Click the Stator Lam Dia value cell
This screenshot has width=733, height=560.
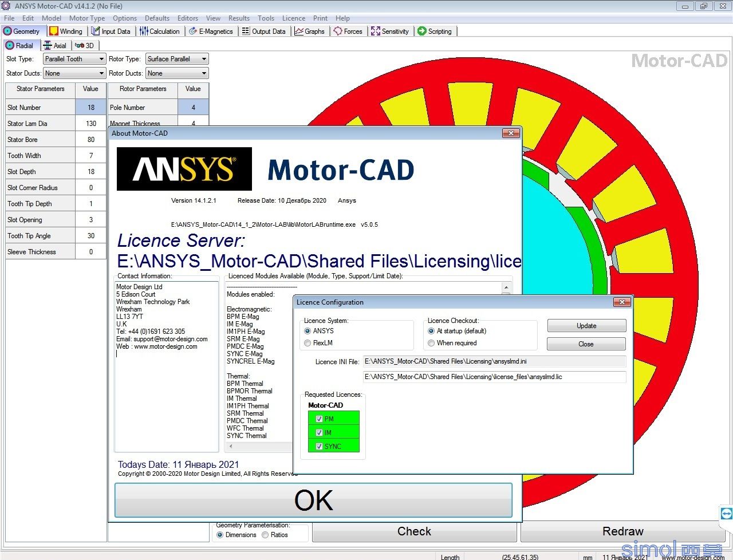[x=91, y=123]
